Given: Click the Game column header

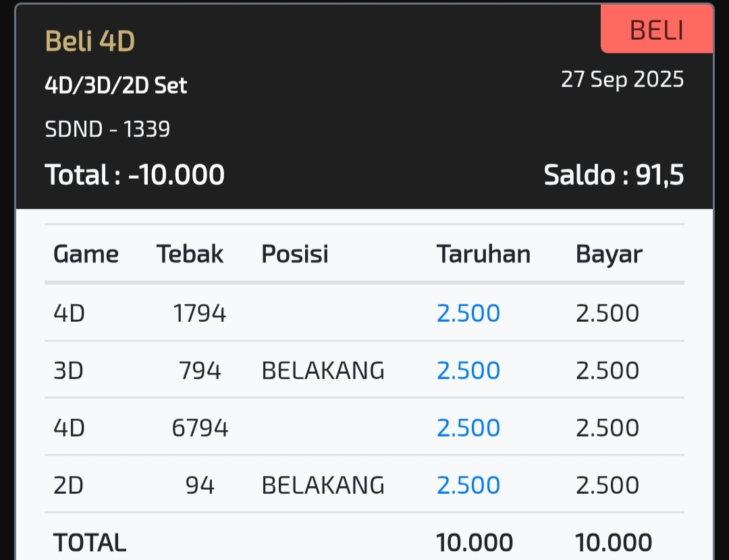Looking at the screenshot, I should tap(86, 254).
